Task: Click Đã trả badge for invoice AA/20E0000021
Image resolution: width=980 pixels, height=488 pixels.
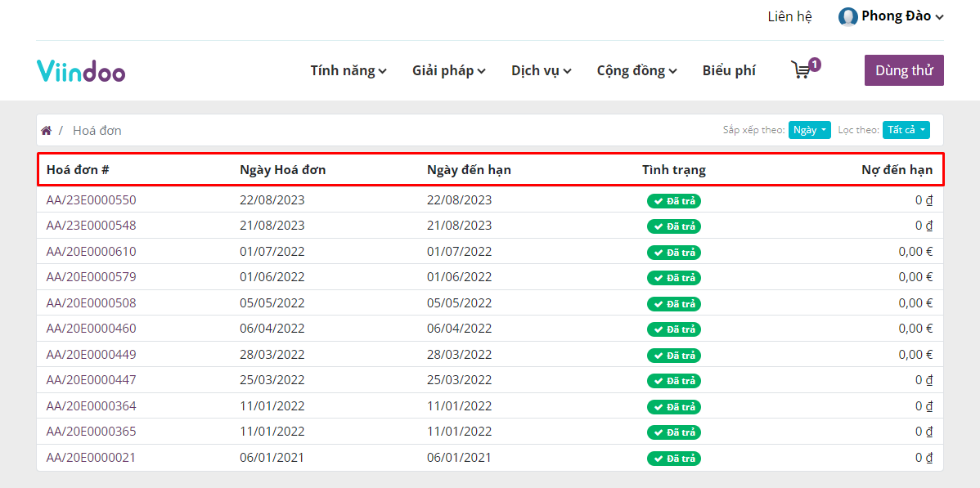Action: (674, 459)
